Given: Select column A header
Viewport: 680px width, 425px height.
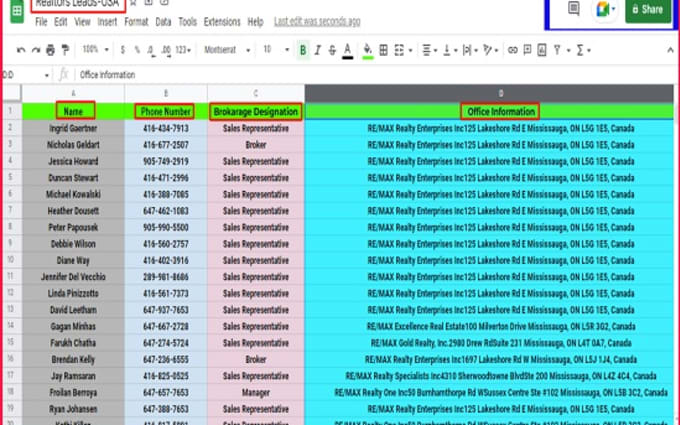Looking at the screenshot, I should (x=73, y=93).
